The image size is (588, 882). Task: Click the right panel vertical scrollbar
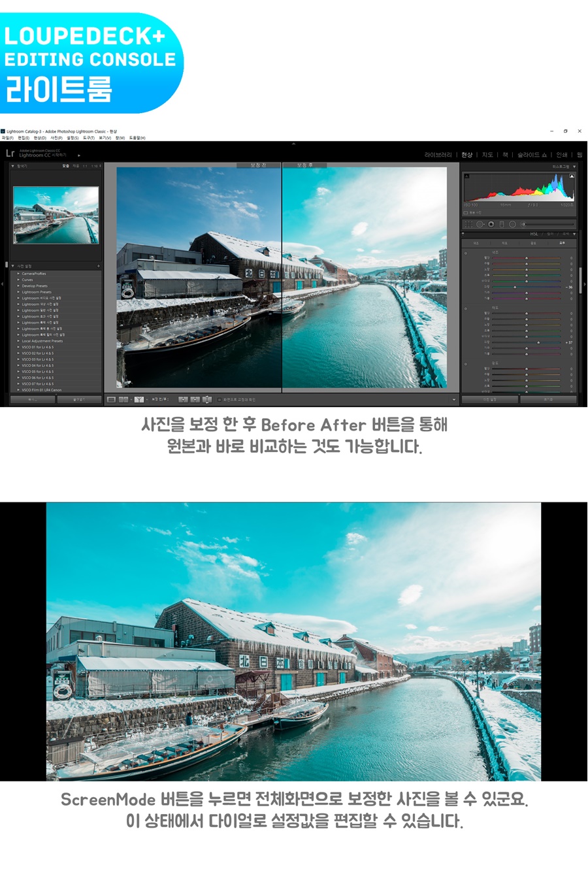[x=580, y=281]
